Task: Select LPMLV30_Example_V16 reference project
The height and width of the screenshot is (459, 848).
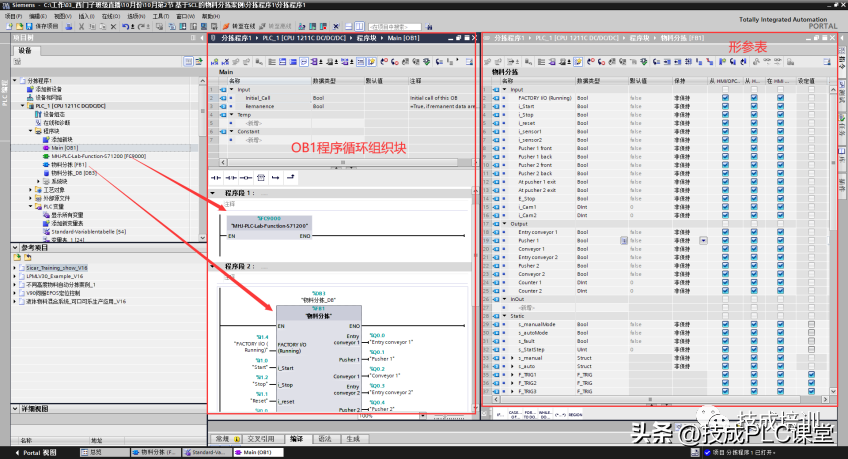Action: click(55, 276)
